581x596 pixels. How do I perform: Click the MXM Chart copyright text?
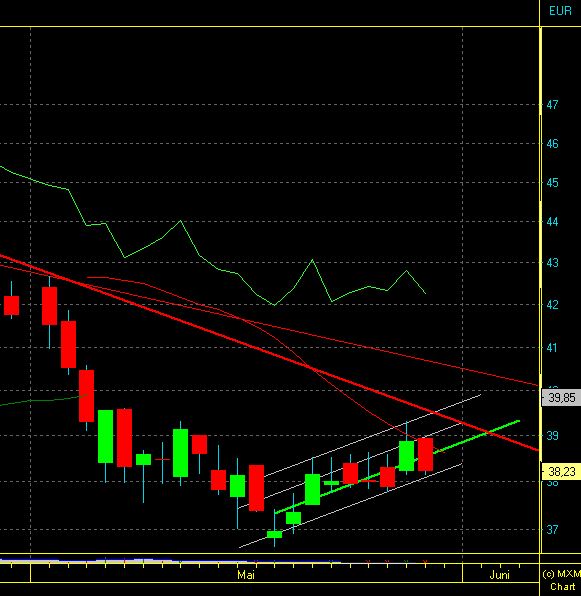561,580
